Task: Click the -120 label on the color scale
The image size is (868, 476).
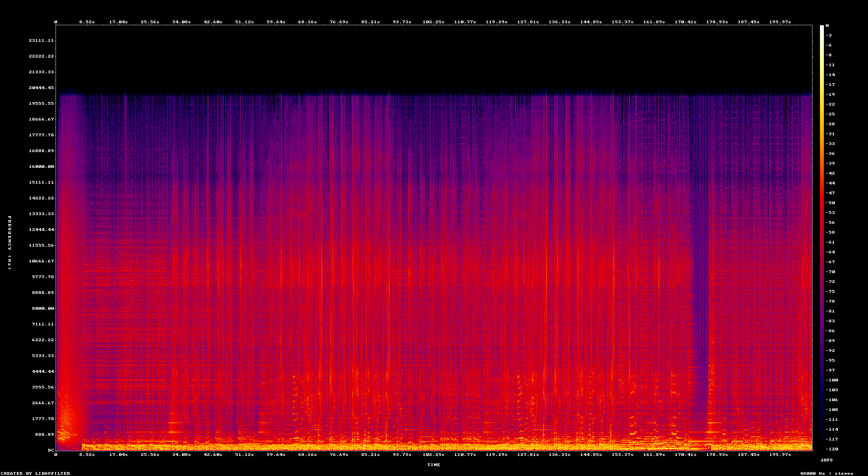Action: (x=832, y=449)
